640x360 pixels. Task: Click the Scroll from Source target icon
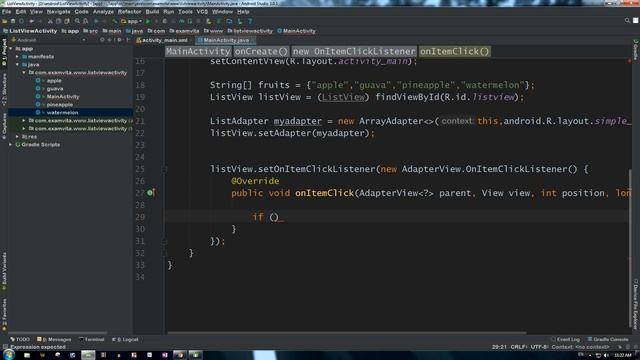click(102, 40)
